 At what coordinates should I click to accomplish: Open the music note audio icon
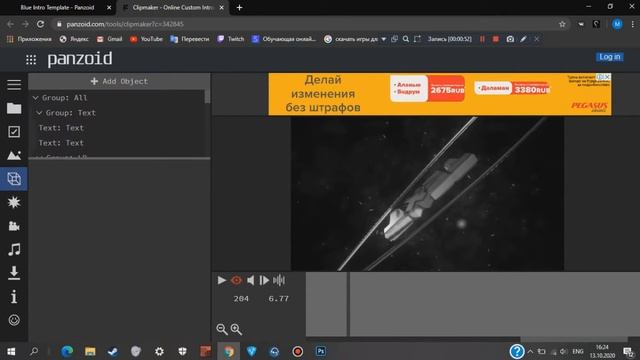coord(14,249)
